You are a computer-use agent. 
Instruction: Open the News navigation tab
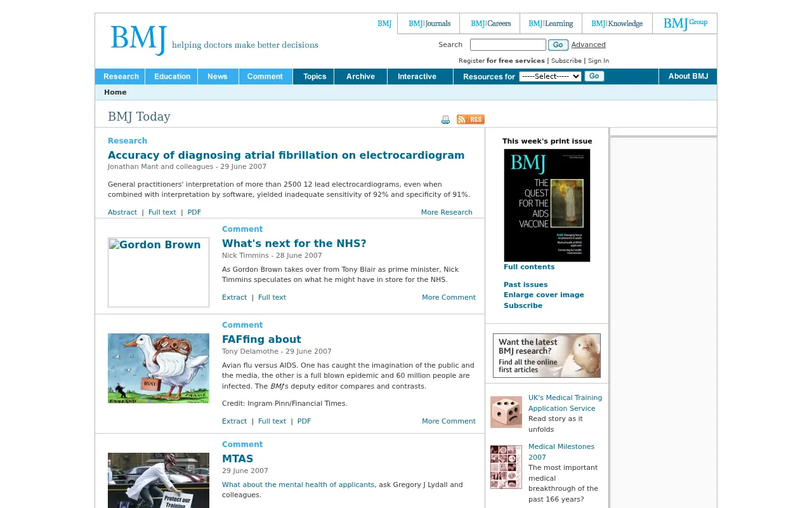coord(218,76)
